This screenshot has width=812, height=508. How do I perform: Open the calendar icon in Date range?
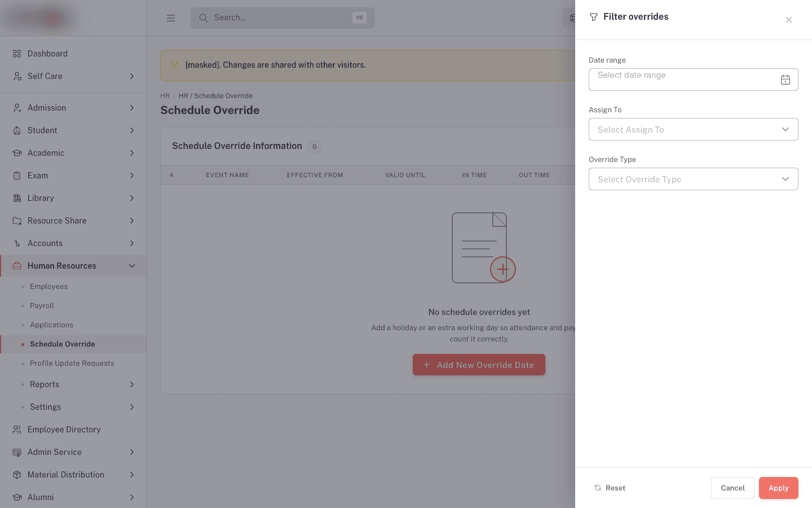(785, 80)
